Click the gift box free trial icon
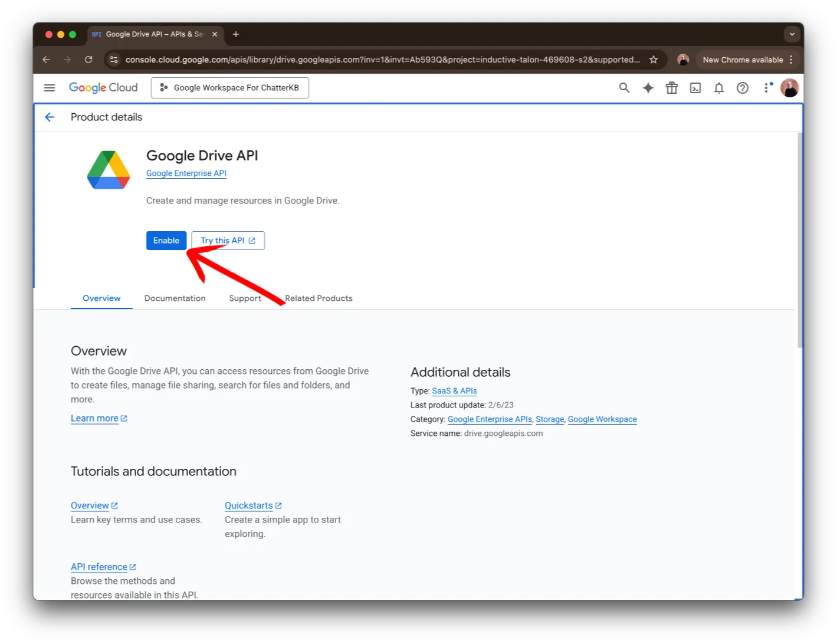Screen dimensions: 837x644 [672, 88]
